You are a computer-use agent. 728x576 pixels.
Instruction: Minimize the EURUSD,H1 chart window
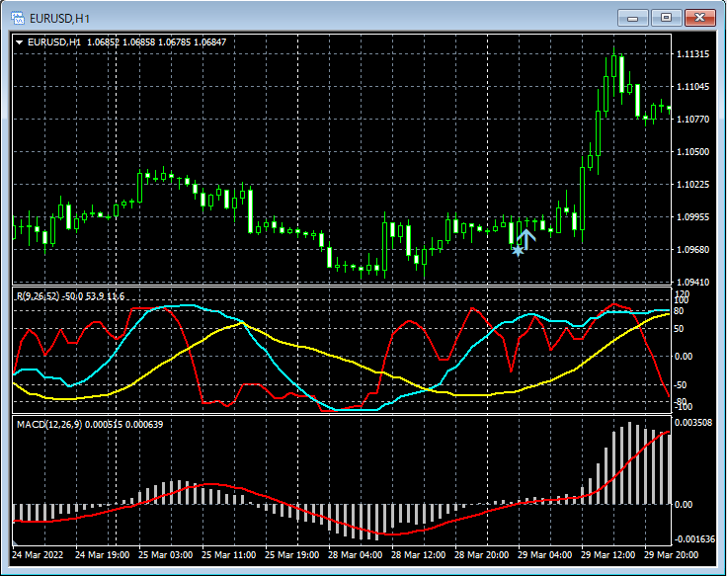pyautogui.click(x=632, y=18)
